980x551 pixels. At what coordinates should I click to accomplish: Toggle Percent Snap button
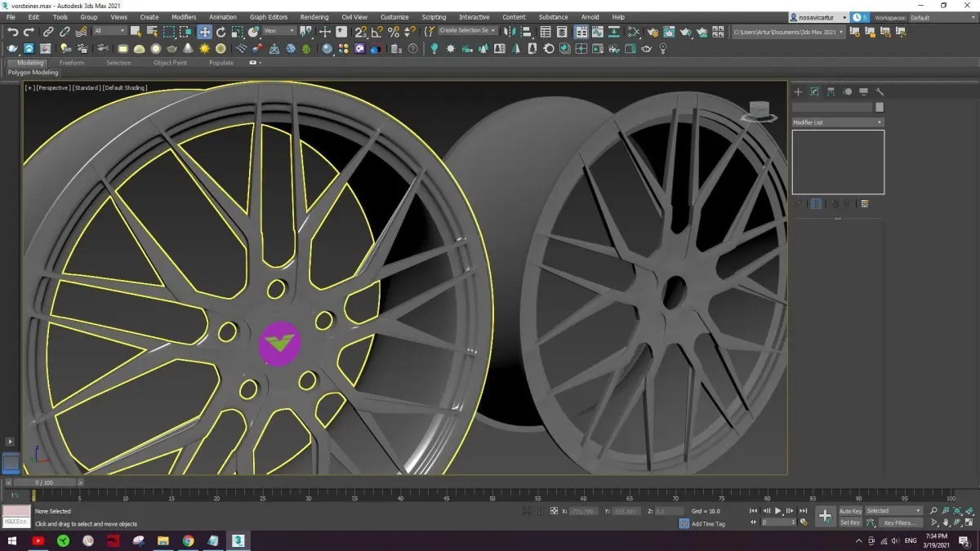coord(394,31)
